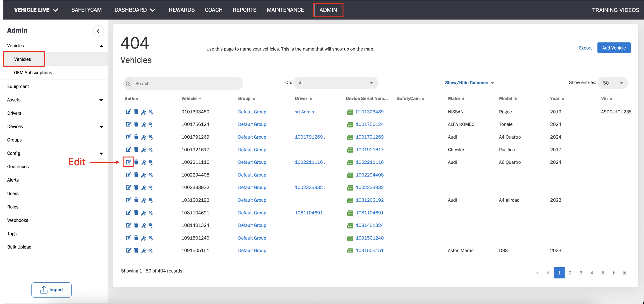
Task: Expand the Assets sidebar section
Action: coord(101,100)
